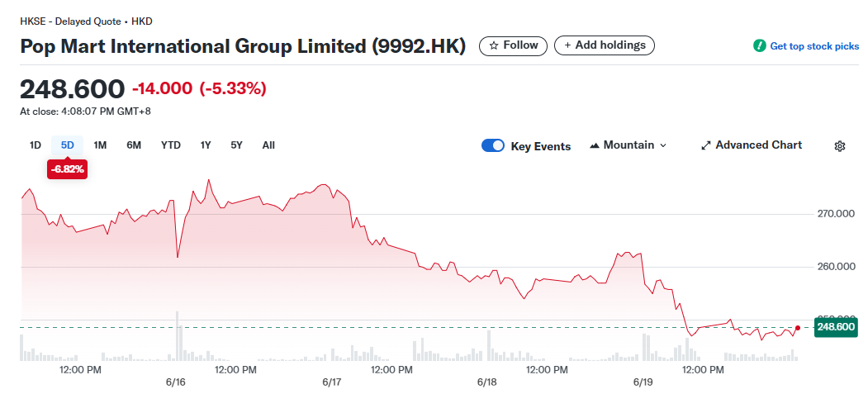Viewport: 868px width, 394px height.
Task: Toggle the Key Events switch
Action: click(x=493, y=145)
